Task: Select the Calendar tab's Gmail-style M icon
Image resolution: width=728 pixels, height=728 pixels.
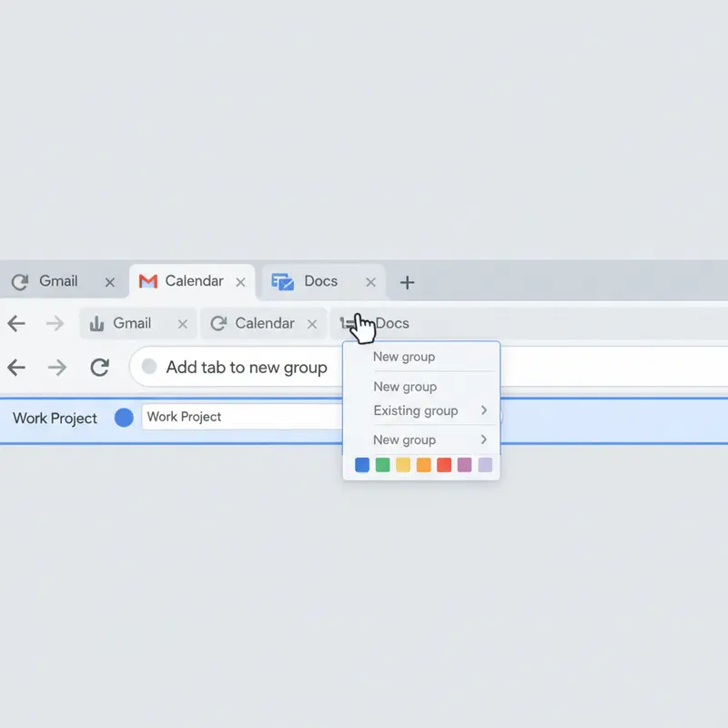Action: pyautogui.click(x=147, y=281)
